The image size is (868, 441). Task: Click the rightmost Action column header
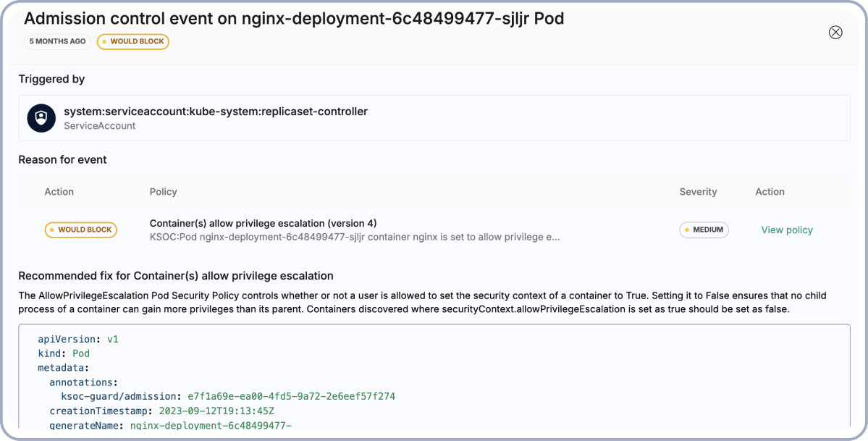[x=770, y=192]
